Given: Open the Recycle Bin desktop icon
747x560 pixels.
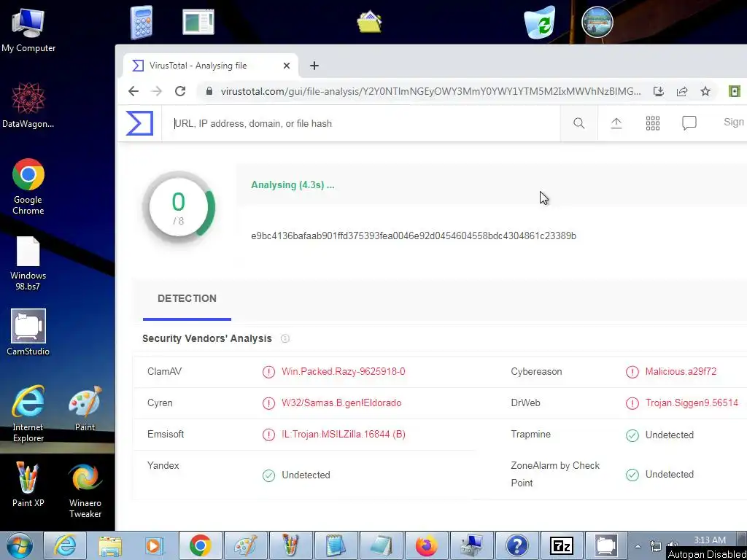Looking at the screenshot, I should pos(540,23).
